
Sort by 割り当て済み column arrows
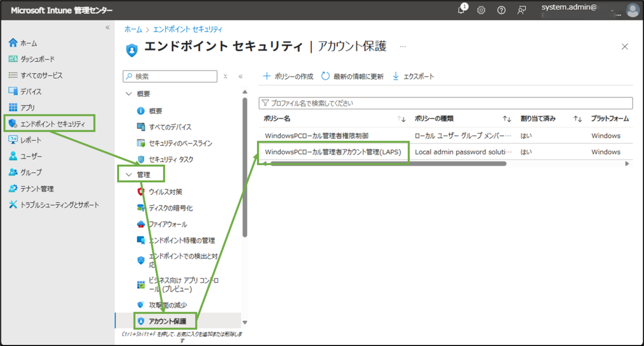click(x=577, y=119)
